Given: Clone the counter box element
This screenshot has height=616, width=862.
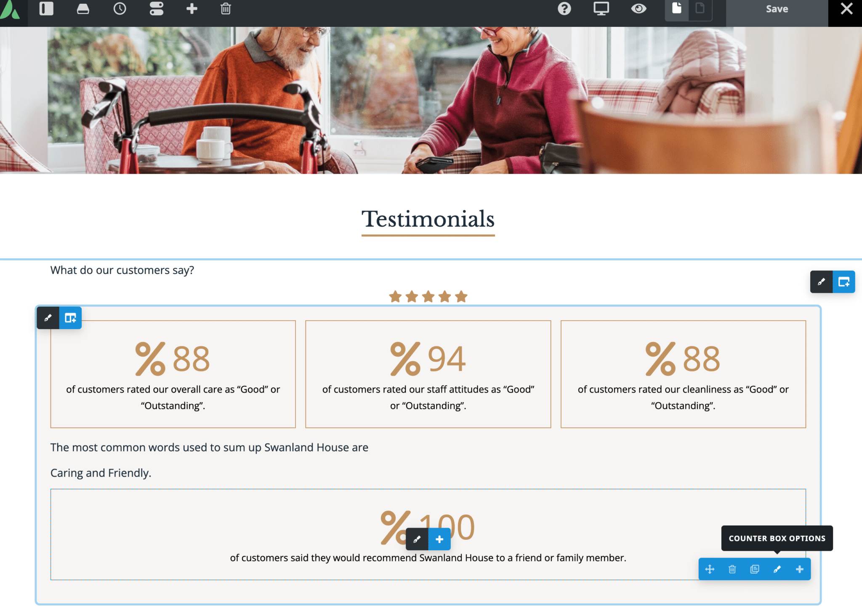Looking at the screenshot, I should (x=755, y=569).
